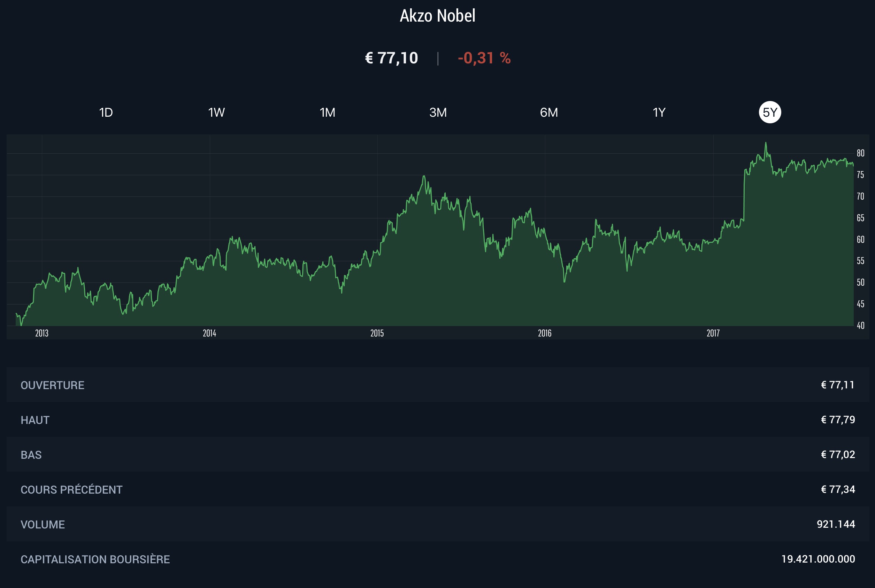
Task: Select the 6M chart period
Action: click(549, 112)
